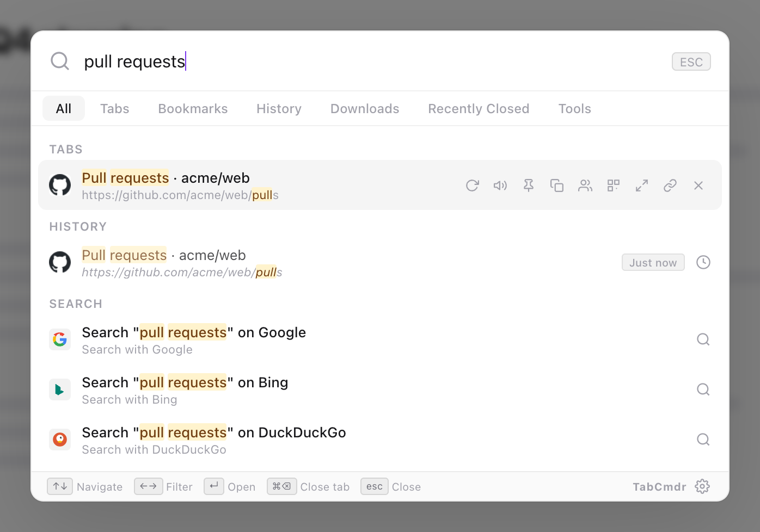The height and width of the screenshot is (532, 760).
Task: Click the italic github.com/acme/web/pulls history URL
Action: (x=182, y=272)
